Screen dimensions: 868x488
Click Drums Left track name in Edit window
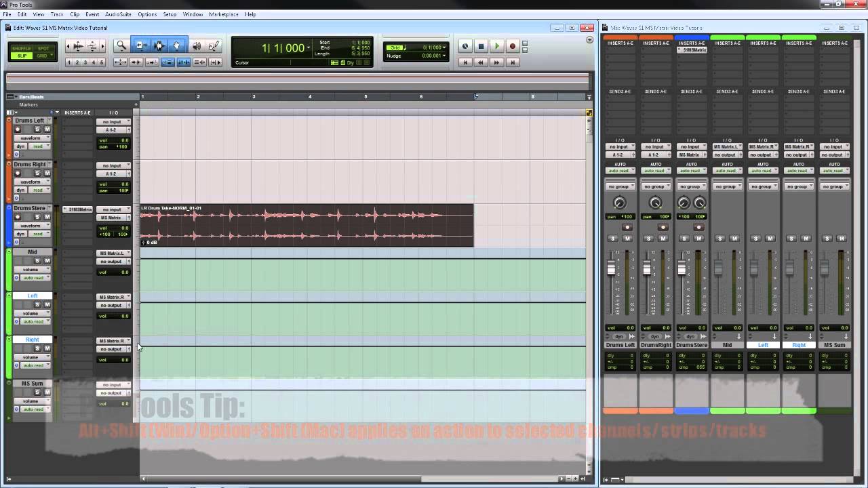tap(29, 121)
